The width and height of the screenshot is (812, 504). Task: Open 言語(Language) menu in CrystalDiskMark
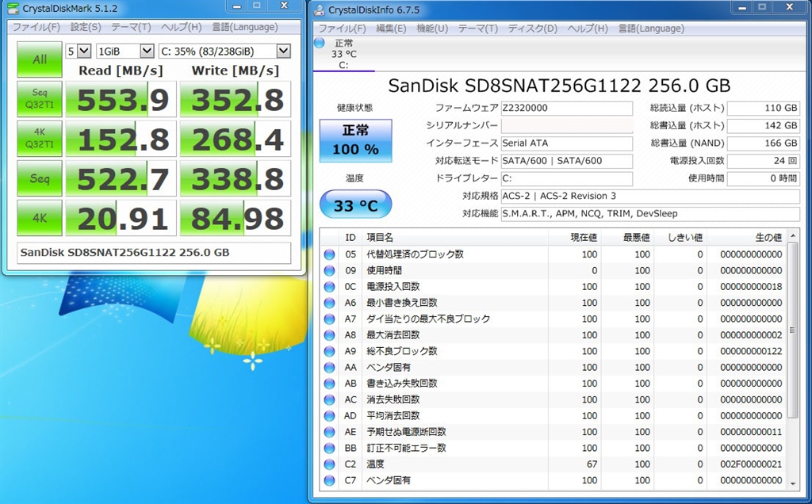[244, 27]
